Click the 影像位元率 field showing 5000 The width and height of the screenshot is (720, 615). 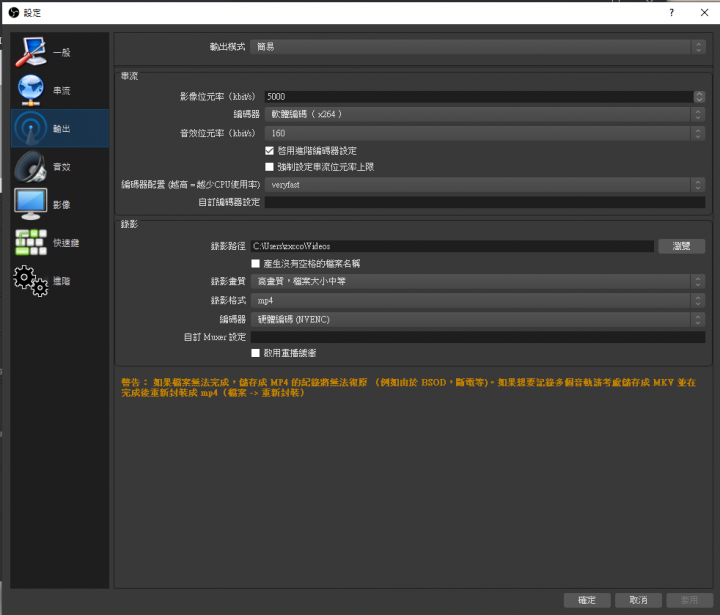click(479, 96)
